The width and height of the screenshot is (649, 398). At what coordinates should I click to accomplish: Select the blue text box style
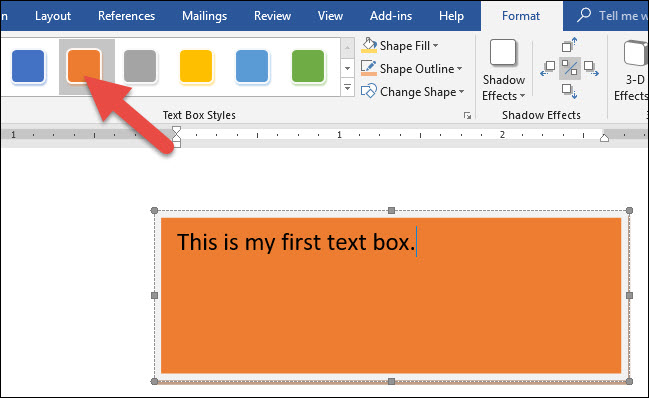click(x=28, y=66)
